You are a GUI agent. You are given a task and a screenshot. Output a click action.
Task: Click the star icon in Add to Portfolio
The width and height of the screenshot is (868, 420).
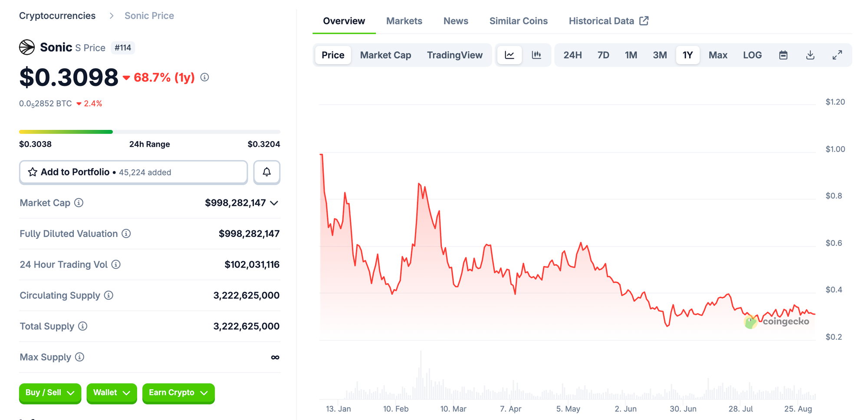coord(32,172)
